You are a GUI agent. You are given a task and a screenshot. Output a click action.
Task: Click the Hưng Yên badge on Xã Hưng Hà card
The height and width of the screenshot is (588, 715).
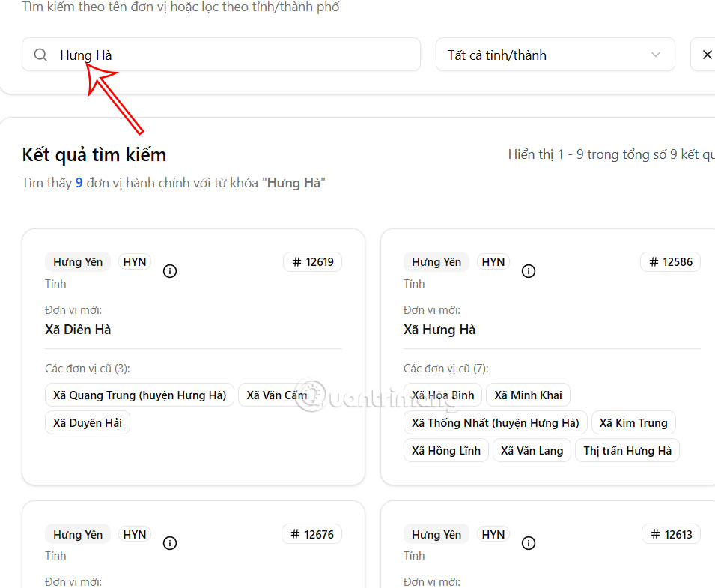[436, 261]
